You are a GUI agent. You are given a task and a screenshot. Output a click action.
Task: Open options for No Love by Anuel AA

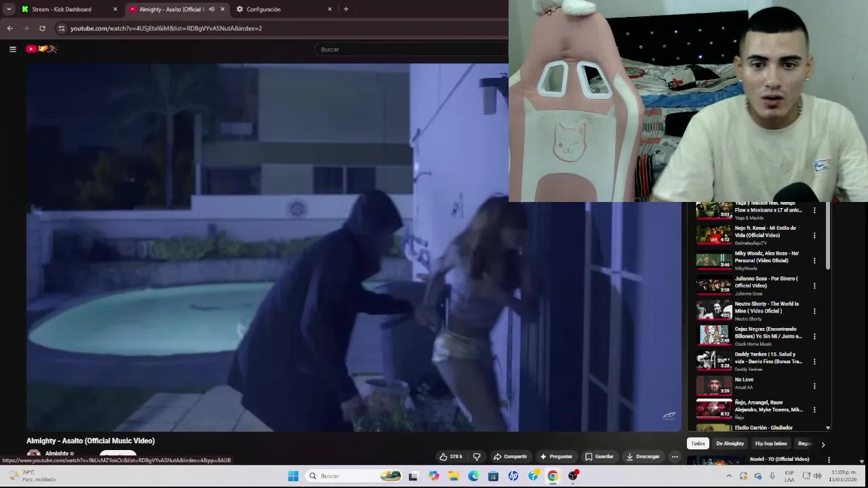(814, 386)
